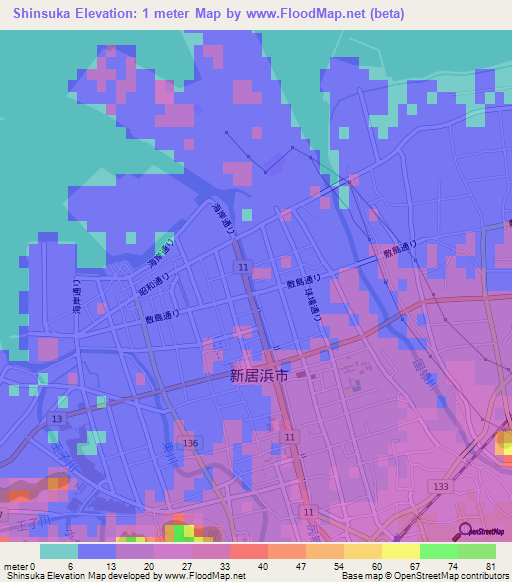Click the 新居浜市 city label
Viewport: 512px width, 582px height.
[x=259, y=376]
